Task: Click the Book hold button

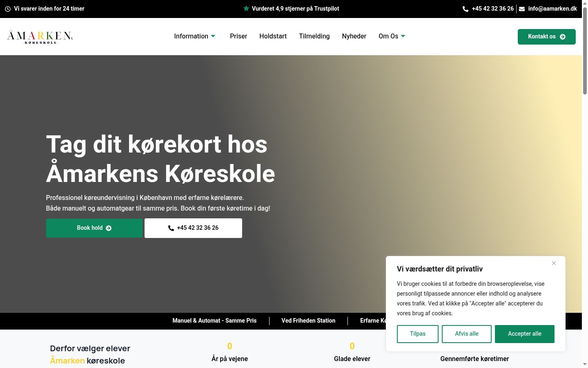Action: click(x=94, y=228)
